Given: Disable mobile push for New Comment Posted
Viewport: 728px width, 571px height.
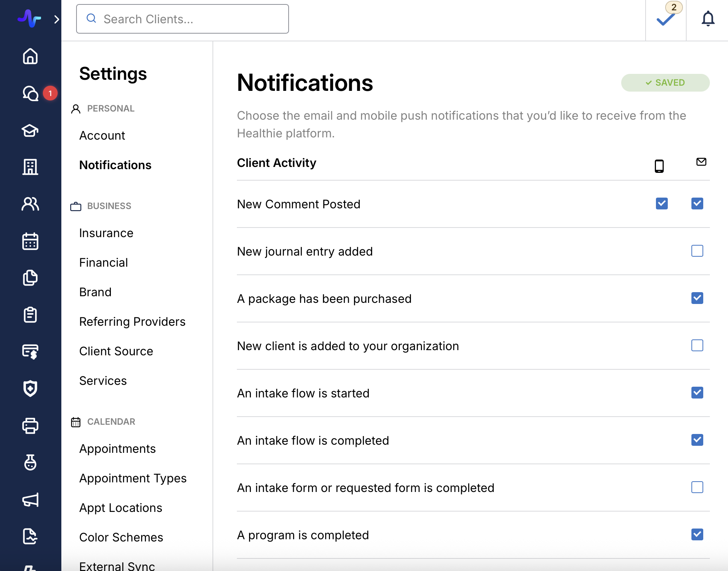Looking at the screenshot, I should pos(661,204).
